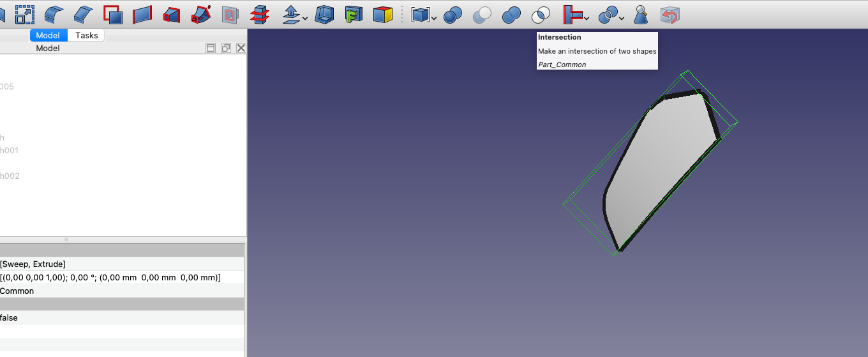This screenshot has height=357, width=868.
Task: Click the Sweep tool icon
Action: pos(201,14)
